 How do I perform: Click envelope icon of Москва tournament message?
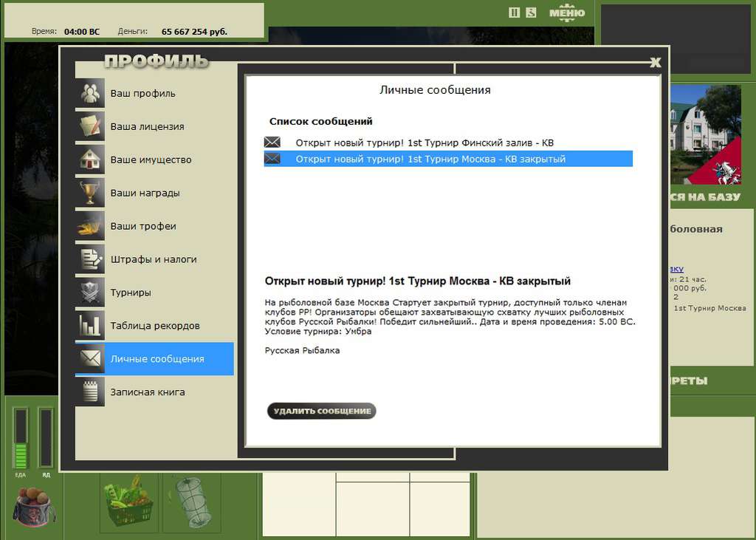point(272,158)
